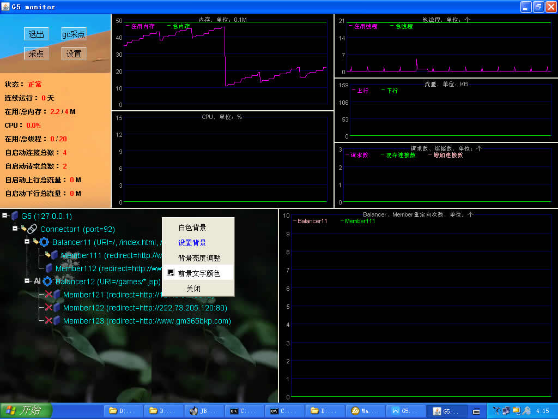This screenshot has height=419, width=559.
Task: Click the Balancer11 legend in the bottom chart
Action: (x=310, y=221)
